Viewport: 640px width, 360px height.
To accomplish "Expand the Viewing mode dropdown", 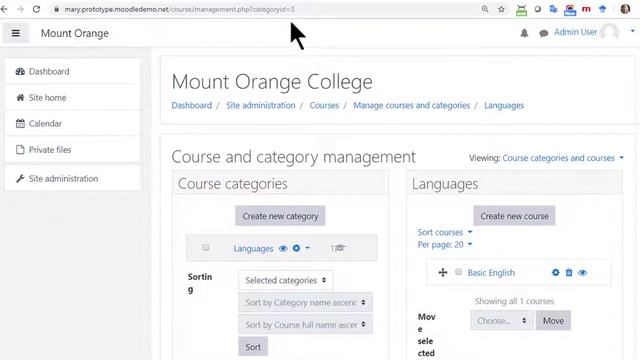I will [x=563, y=158].
